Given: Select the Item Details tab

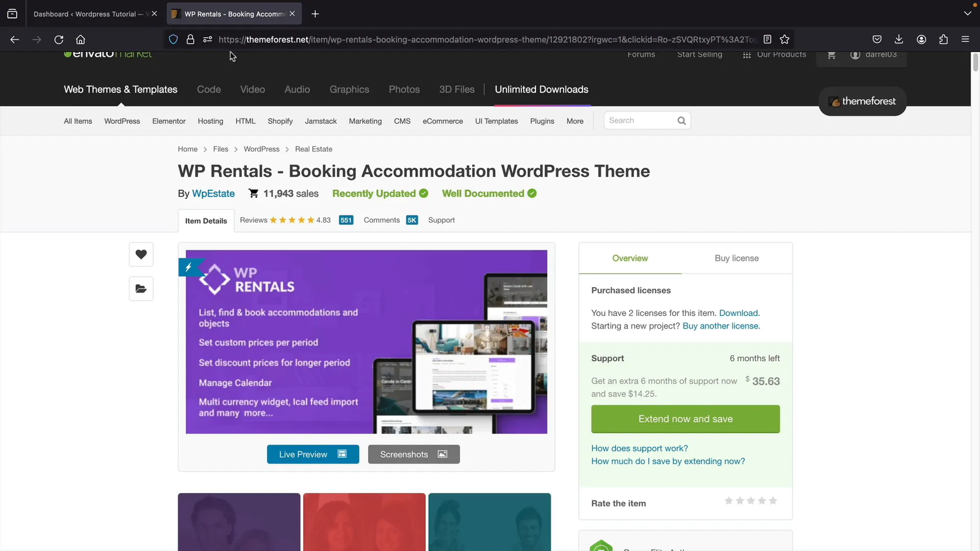Looking at the screenshot, I should click(206, 221).
